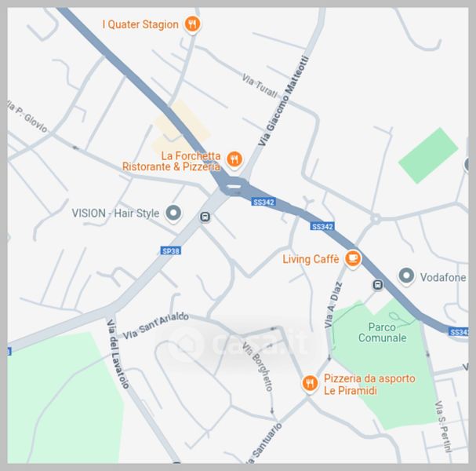
Task: Open the VISION - Hair Style text label
Action: pyautogui.click(x=115, y=214)
